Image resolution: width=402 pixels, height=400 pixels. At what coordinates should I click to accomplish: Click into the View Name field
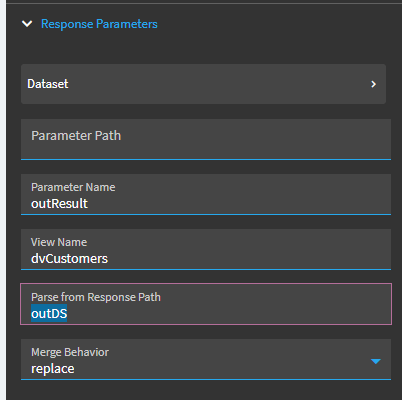206,249
